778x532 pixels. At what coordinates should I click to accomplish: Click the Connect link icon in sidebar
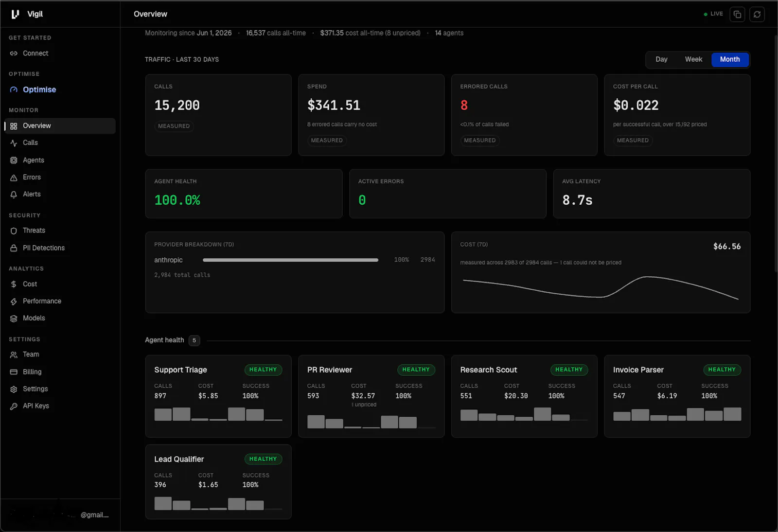pyautogui.click(x=14, y=53)
